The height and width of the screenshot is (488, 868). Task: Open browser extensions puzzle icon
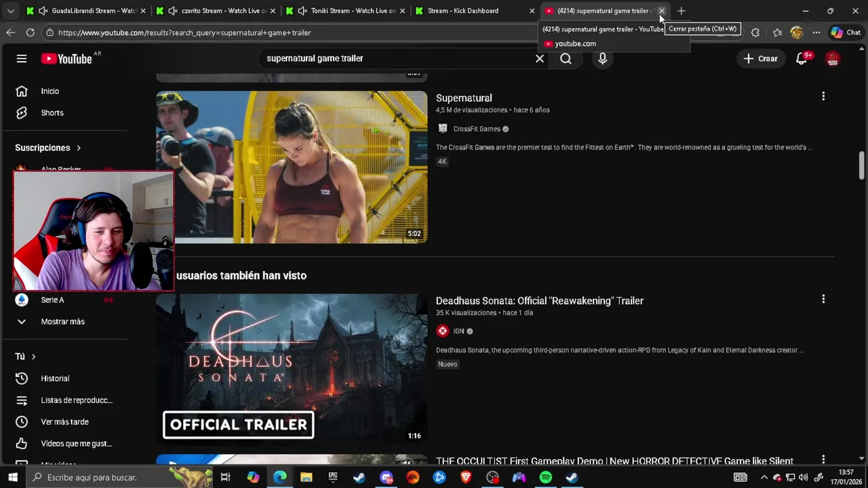[755, 33]
